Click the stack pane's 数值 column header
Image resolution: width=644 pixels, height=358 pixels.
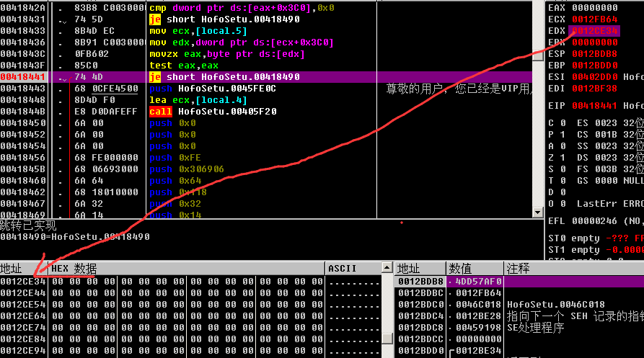coord(462,269)
